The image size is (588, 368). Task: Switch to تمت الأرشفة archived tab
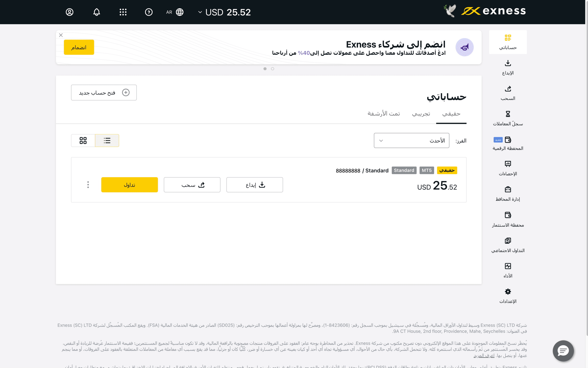[x=384, y=114]
